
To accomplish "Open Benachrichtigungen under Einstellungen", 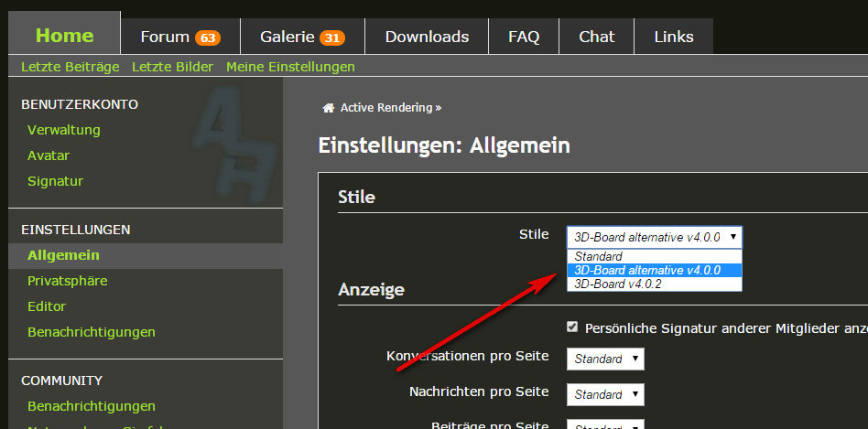I will (x=92, y=332).
